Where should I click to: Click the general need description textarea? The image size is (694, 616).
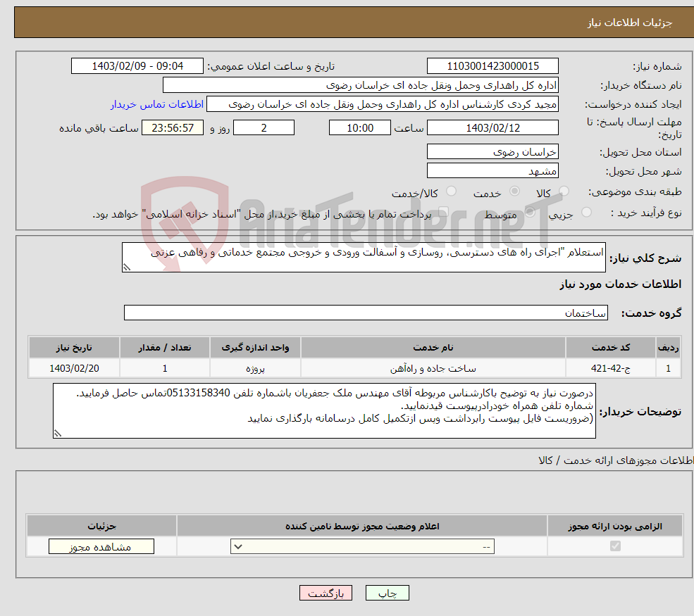364,258
